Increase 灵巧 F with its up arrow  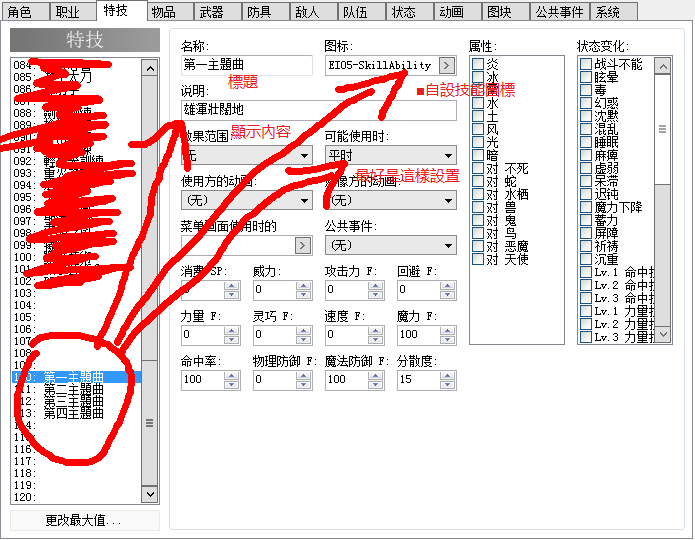(304, 331)
